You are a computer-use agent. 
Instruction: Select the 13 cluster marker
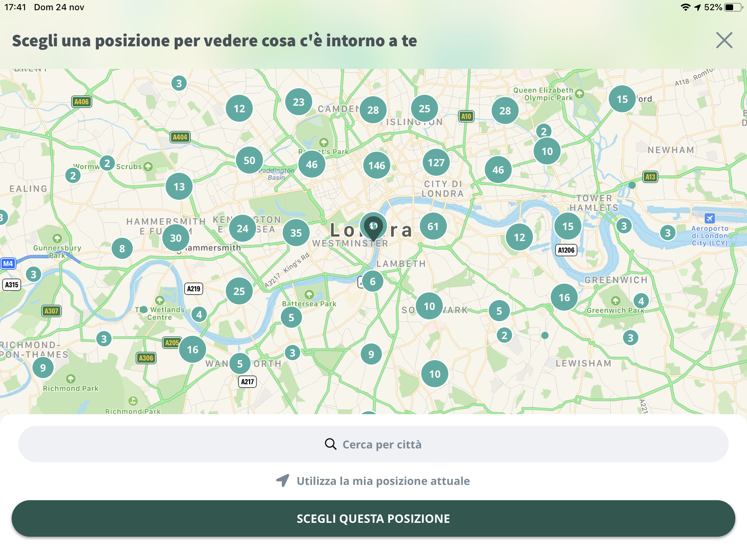click(179, 187)
